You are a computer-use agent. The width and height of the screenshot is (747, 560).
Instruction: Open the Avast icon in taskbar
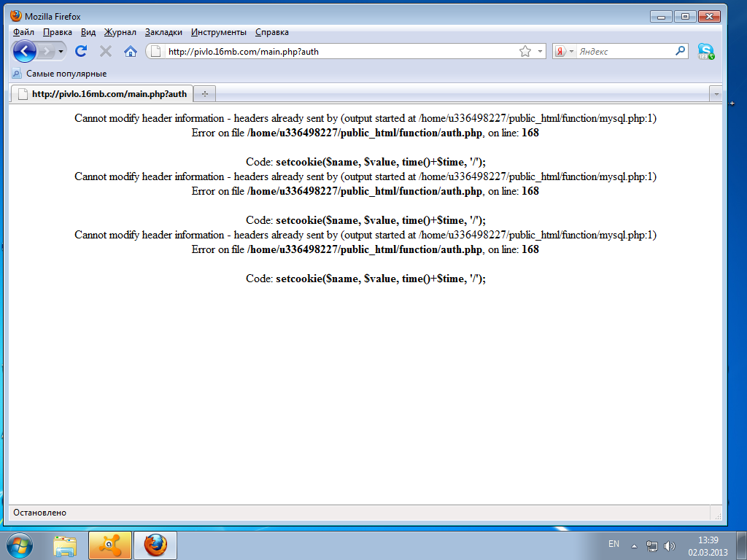point(110,545)
